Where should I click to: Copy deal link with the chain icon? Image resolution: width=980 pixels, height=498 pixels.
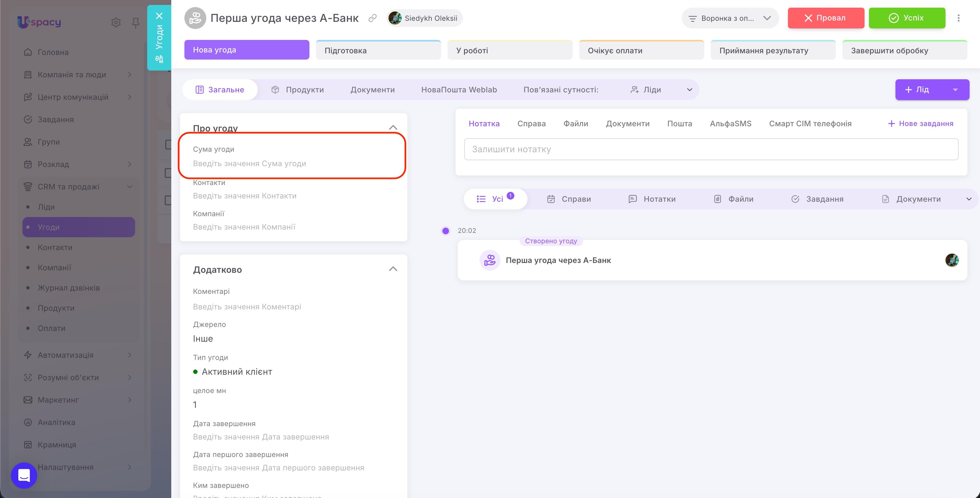[x=372, y=18]
